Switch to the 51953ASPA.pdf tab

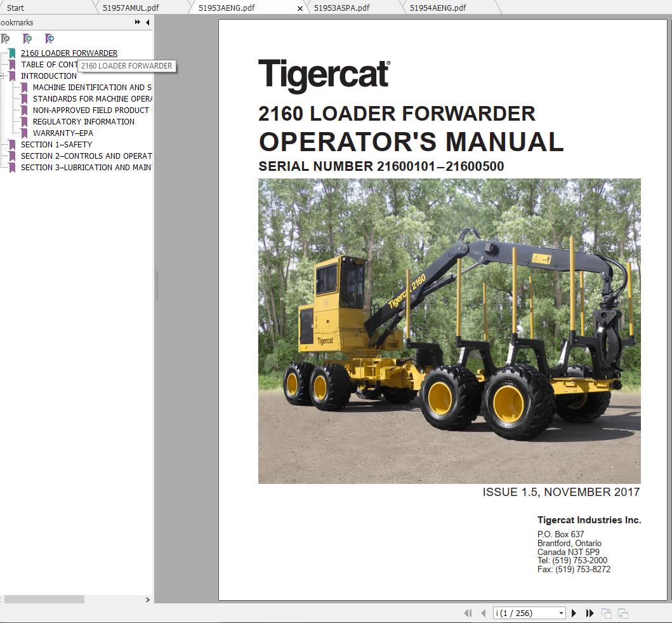341,8
